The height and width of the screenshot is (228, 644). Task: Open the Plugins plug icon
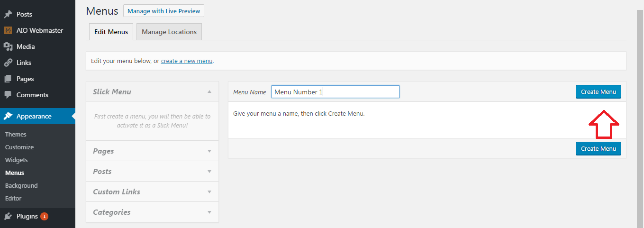tap(8, 216)
